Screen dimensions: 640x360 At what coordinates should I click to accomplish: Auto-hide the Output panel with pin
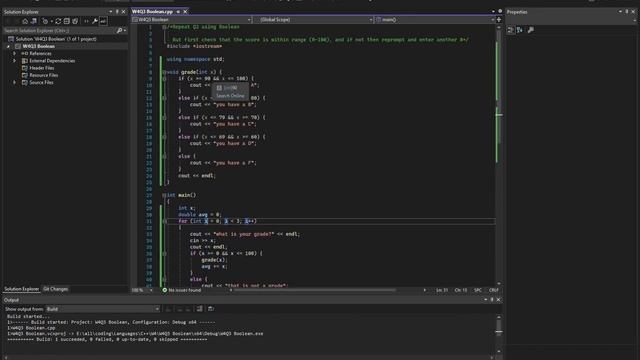click(x=492, y=300)
